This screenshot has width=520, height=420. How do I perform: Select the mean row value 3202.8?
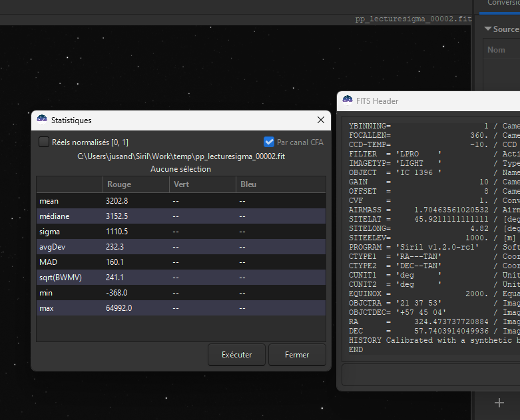coord(117,201)
